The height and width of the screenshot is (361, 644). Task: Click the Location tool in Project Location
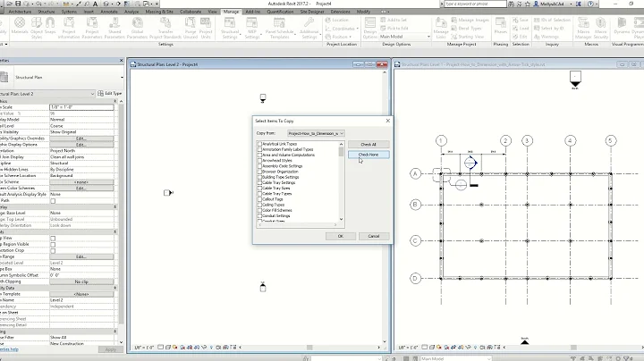(x=337, y=20)
